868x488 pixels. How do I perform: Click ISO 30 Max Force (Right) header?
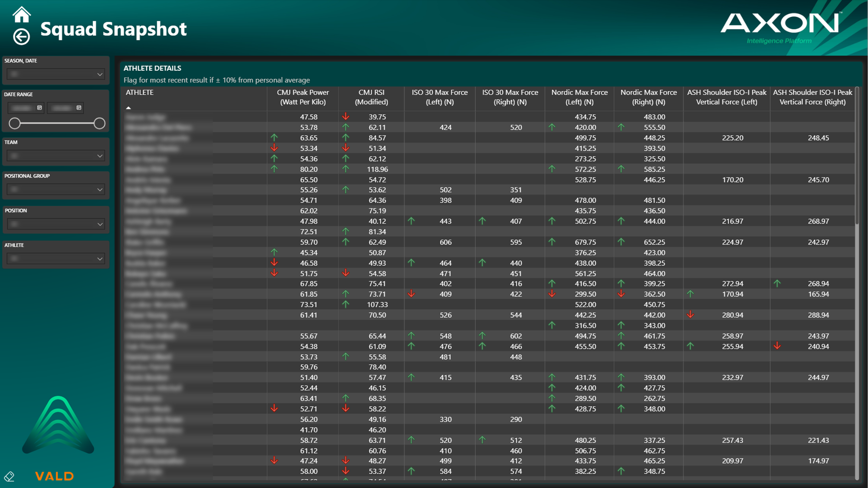510,97
